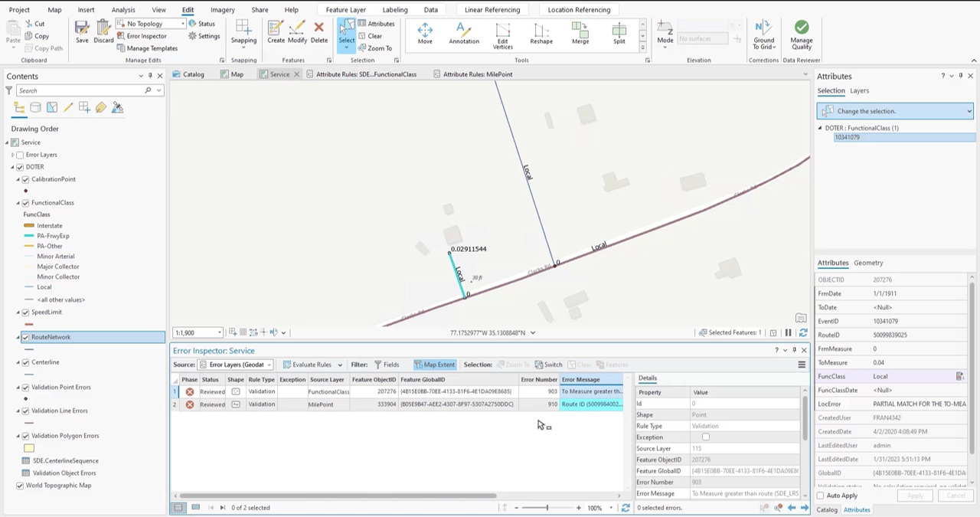The width and height of the screenshot is (980, 517).
Task: Open the Linear Referencing menu
Action: (x=492, y=9)
